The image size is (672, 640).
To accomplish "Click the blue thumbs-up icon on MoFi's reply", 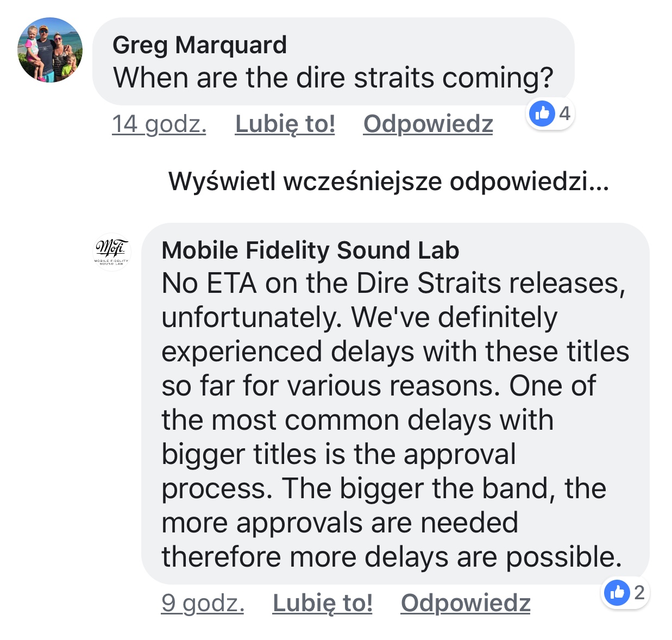I will [x=617, y=592].
